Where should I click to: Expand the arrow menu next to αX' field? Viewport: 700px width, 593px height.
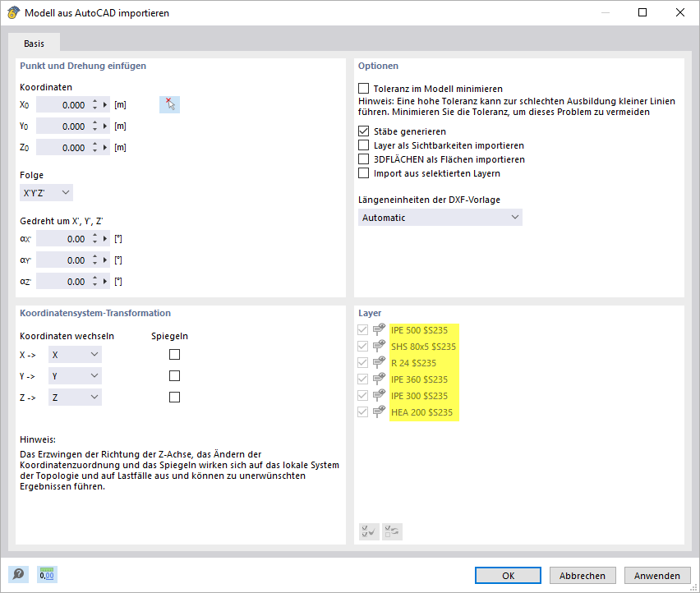click(105, 239)
